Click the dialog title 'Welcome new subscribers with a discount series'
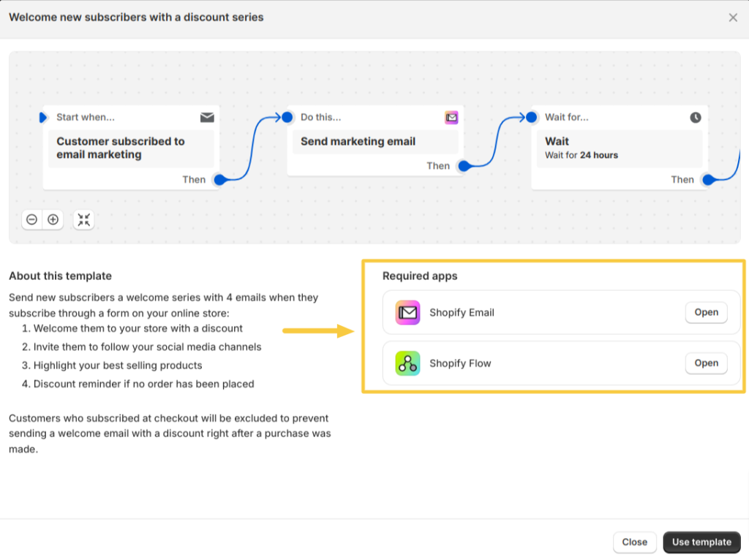Viewport: 749px width, 560px height. point(136,18)
